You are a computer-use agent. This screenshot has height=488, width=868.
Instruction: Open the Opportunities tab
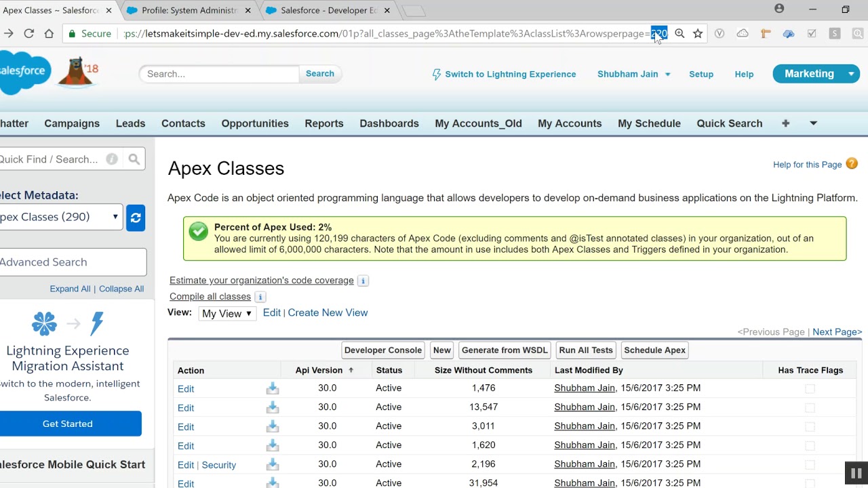pos(255,123)
